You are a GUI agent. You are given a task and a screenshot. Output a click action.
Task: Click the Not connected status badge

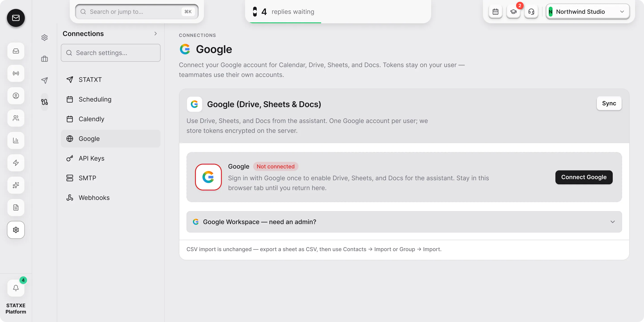[275, 167]
